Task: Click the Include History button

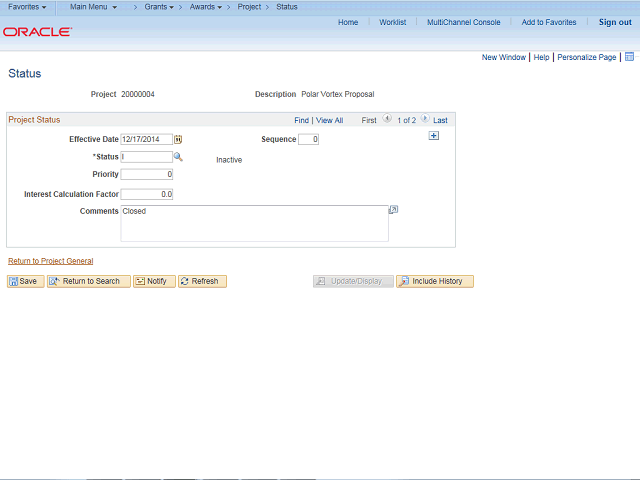Action: (435, 281)
